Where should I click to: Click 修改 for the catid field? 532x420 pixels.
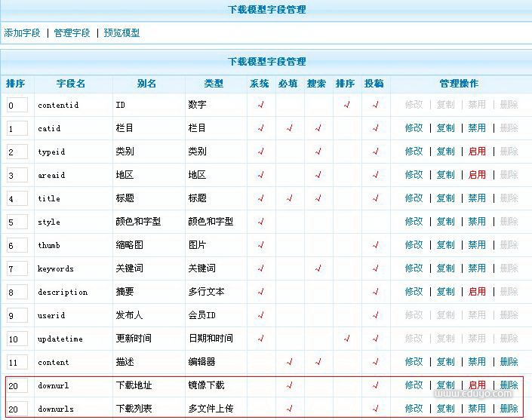[x=414, y=128]
